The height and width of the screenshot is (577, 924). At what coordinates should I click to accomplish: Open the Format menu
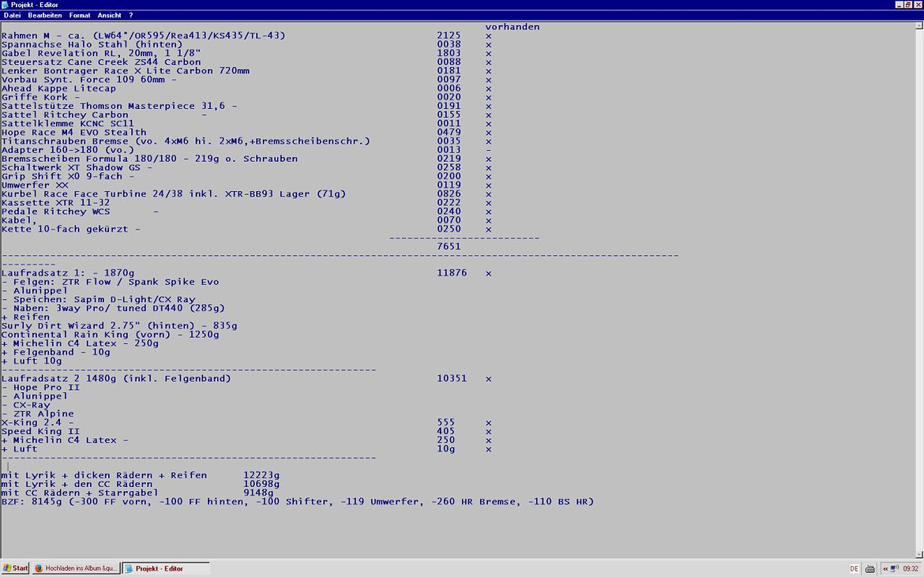[80, 15]
